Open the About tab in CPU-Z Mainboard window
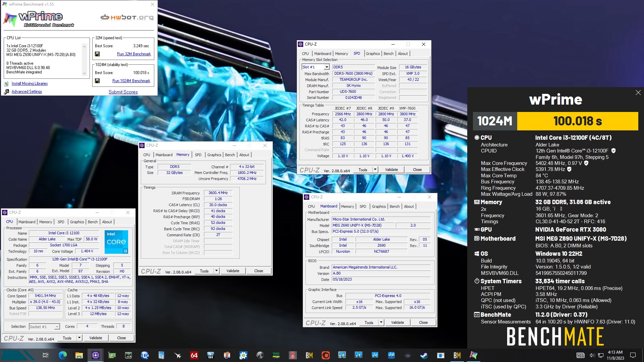This screenshot has height=362, width=644. pos(409,206)
